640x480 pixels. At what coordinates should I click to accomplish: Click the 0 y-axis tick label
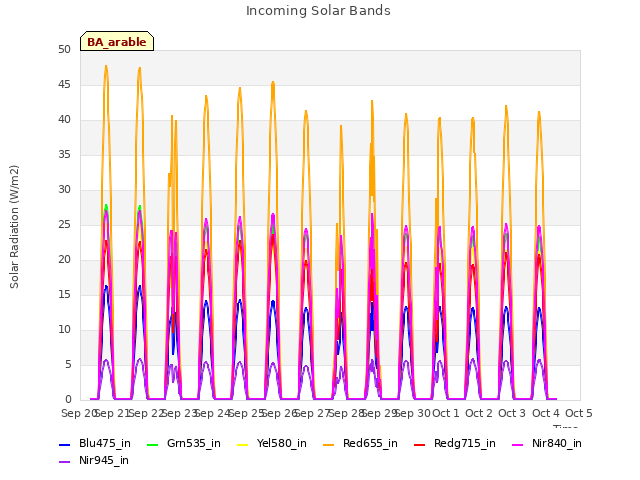point(68,400)
